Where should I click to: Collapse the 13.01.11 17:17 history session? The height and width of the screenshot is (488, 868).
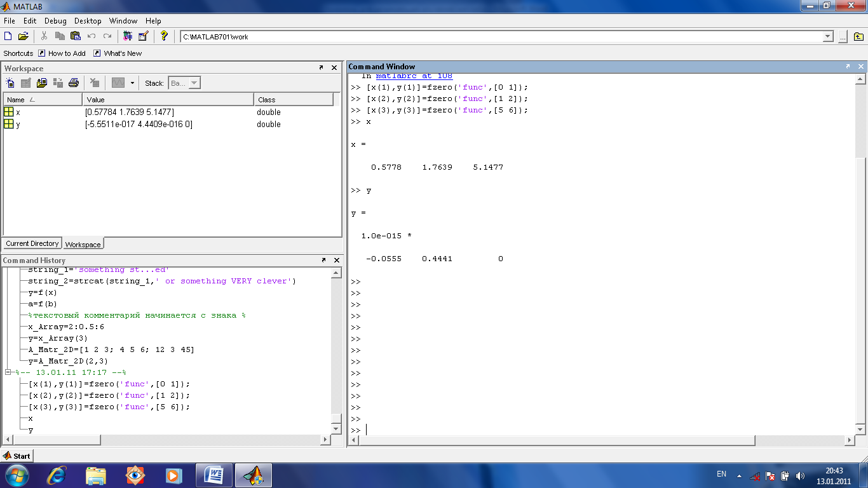[8, 372]
